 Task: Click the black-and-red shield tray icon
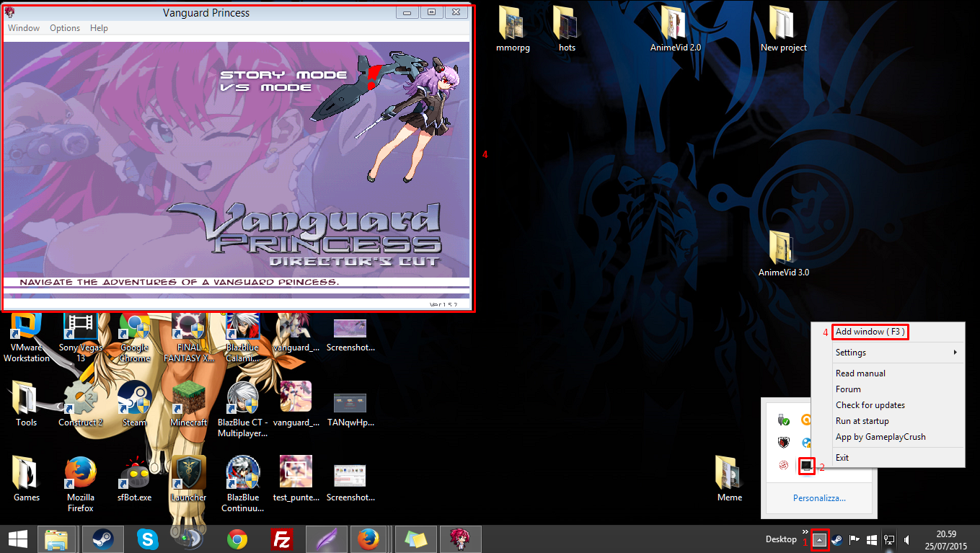click(784, 443)
